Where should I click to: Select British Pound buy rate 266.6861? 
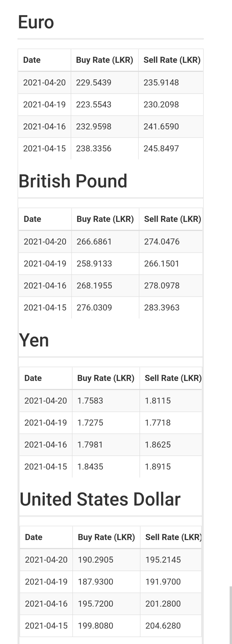coord(94,241)
